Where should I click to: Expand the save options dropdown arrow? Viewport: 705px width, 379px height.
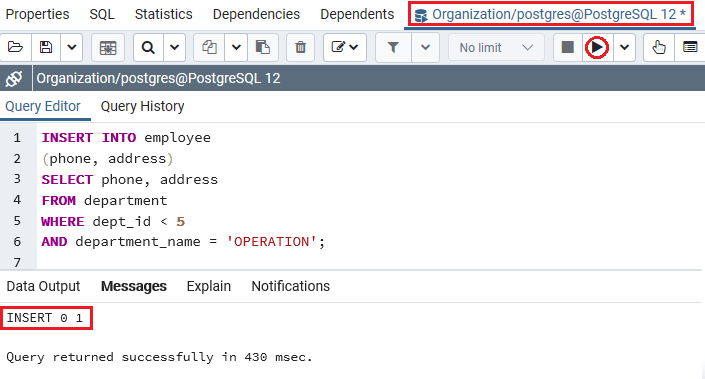tap(71, 47)
